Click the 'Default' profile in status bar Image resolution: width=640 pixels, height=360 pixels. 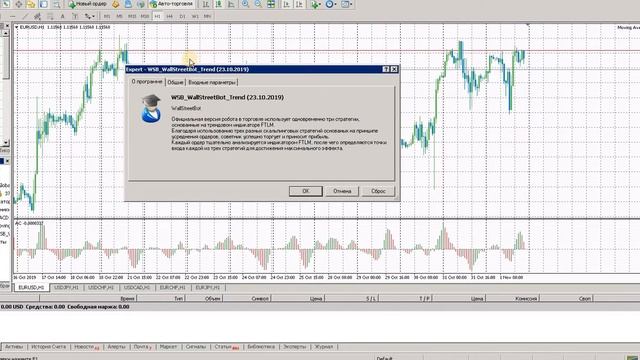(x=384, y=358)
